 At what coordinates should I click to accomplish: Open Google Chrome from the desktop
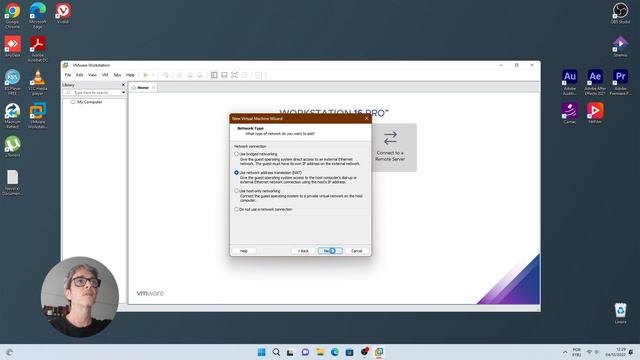[12, 16]
